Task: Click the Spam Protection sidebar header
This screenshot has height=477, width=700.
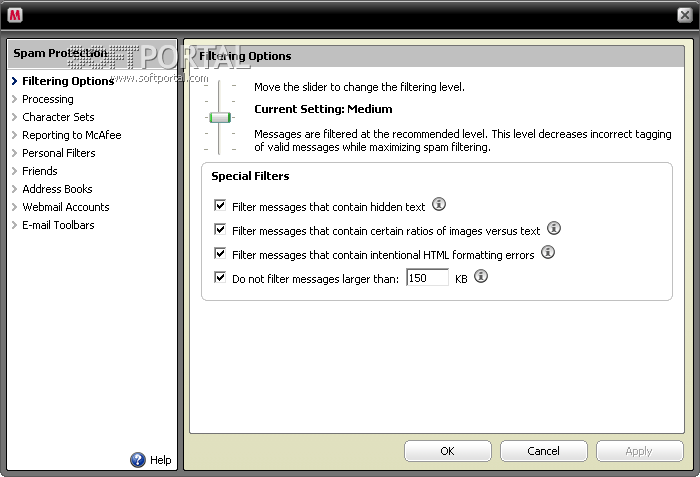Action: click(x=92, y=53)
